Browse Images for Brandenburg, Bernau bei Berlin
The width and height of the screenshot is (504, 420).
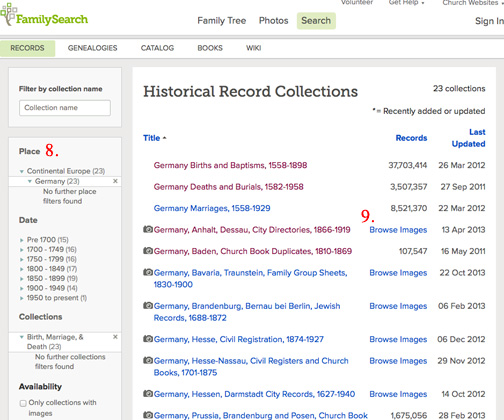pos(398,306)
